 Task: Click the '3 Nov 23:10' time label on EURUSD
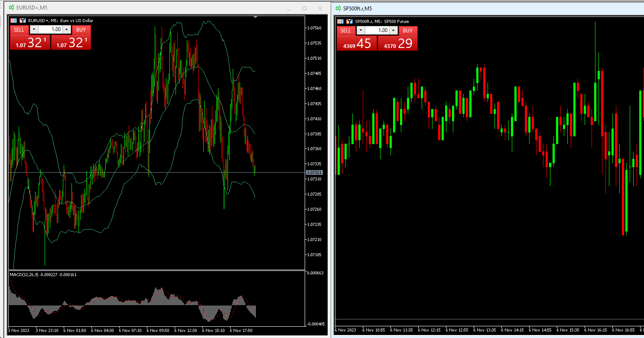pos(47,330)
